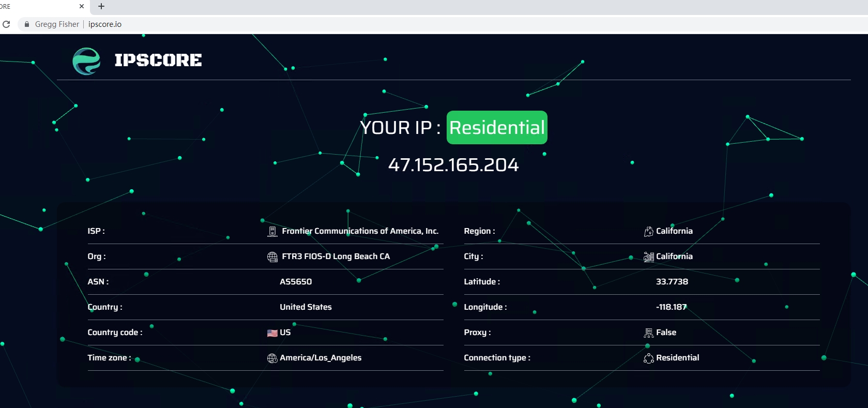The image size is (868, 408).
Task: Click the green Residential badge
Action: tap(497, 128)
